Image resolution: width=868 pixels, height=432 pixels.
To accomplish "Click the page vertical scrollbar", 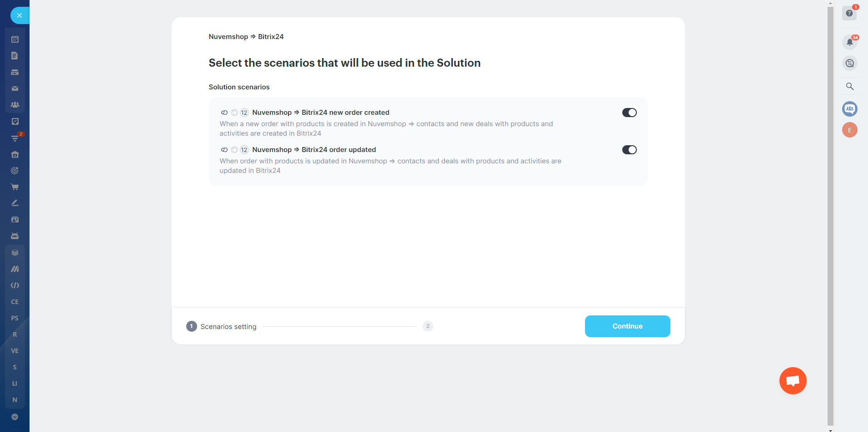I will (x=830, y=213).
